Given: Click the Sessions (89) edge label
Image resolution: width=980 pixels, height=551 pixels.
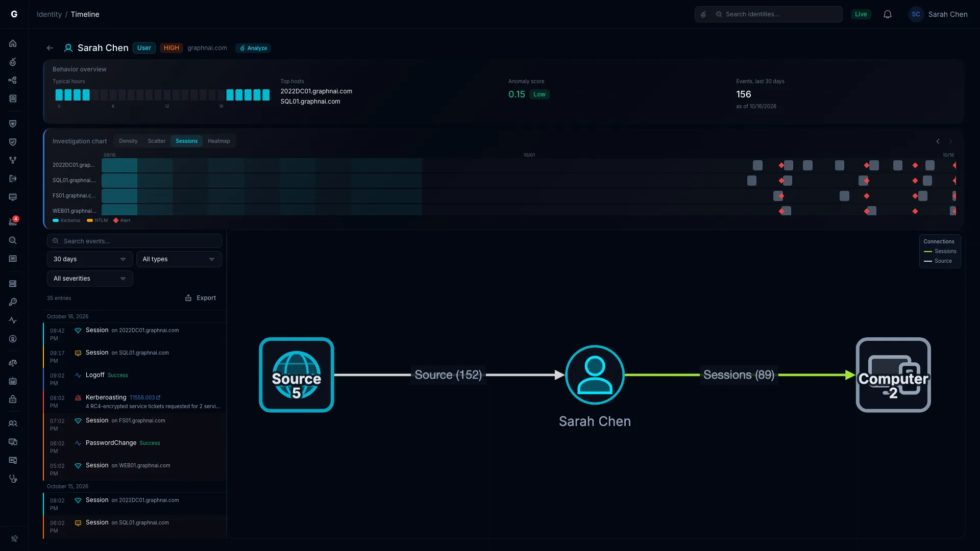Looking at the screenshot, I should click(739, 374).
